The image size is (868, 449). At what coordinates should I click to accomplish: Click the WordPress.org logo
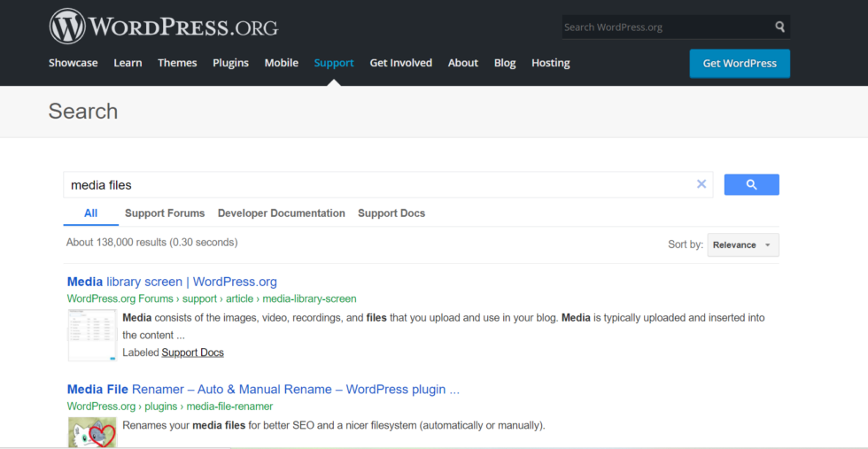click(164, 26)
